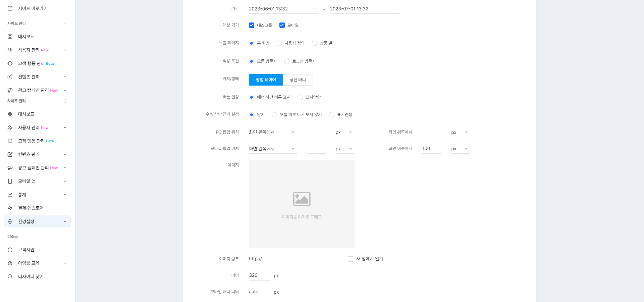Select the 사용자 관리 user management icon
This screenshot has height=302, width=644.
(10, 50)
